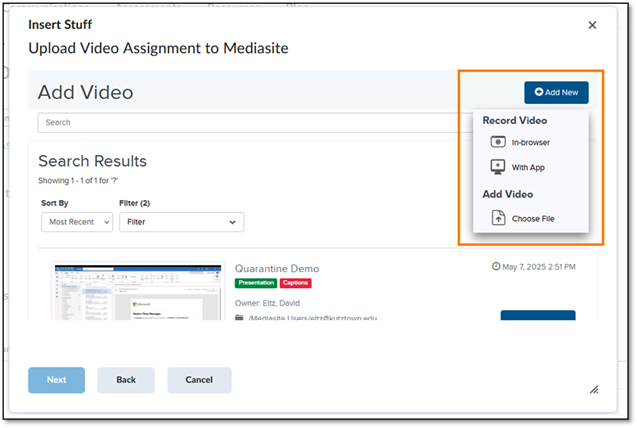637x428 pixels.
Task: Pick Choose File under Add Video
Action: click(x=533, y=218)
